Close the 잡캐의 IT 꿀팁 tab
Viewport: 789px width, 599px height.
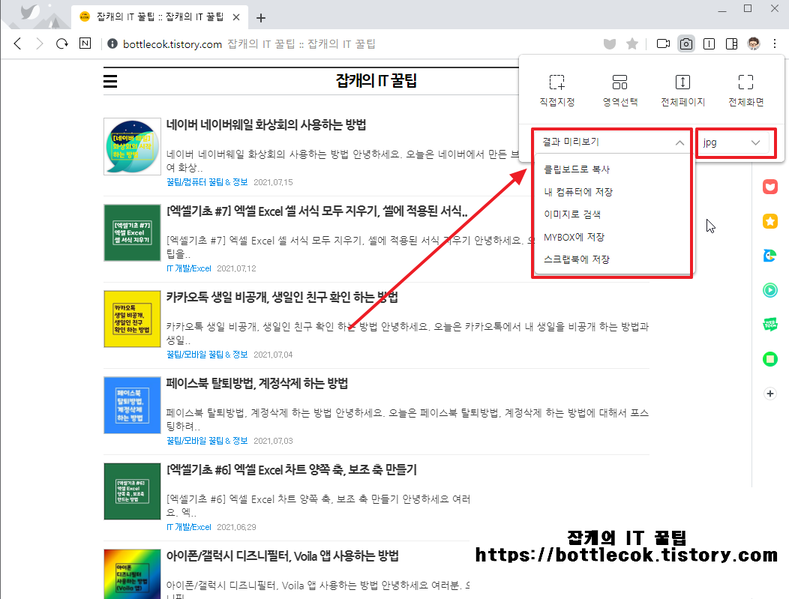click(236, 18)
